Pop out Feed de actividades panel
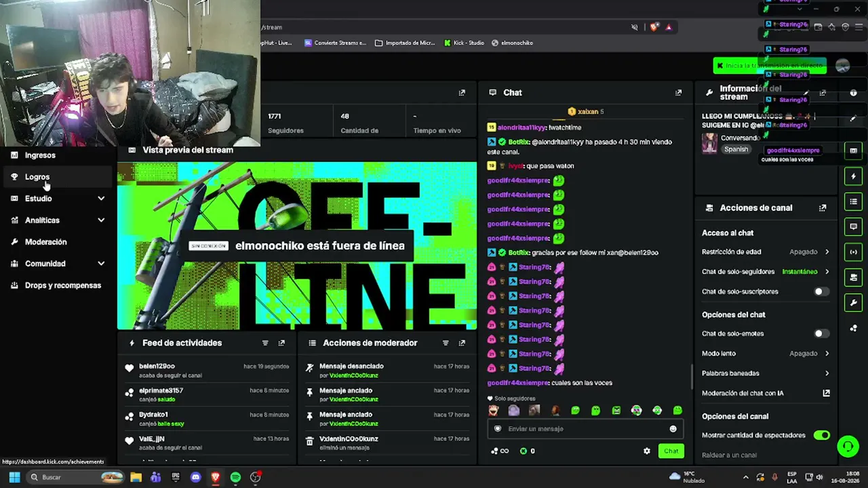868x488 pixels. (281, 343)
